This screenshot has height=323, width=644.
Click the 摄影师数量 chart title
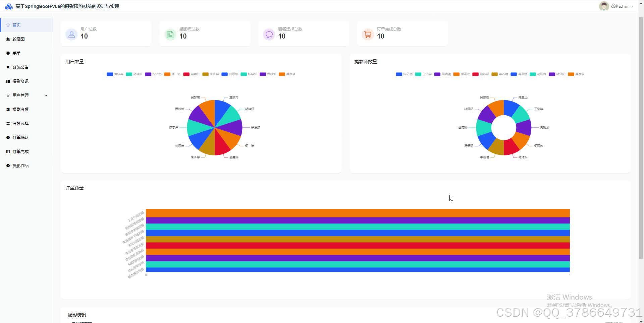click(x=366, y=62)
